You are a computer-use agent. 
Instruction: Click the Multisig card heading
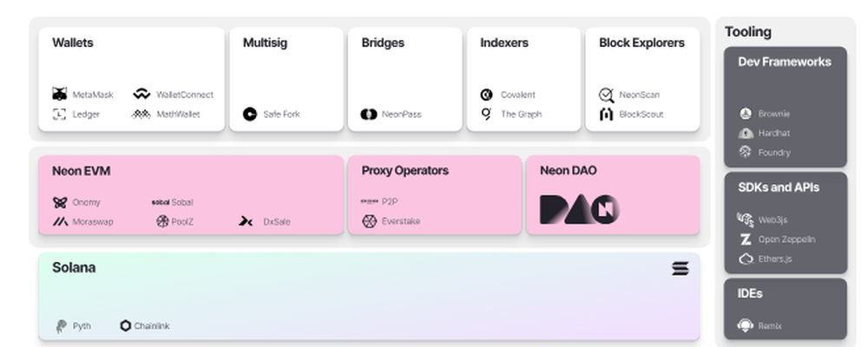tap(265, 43)
